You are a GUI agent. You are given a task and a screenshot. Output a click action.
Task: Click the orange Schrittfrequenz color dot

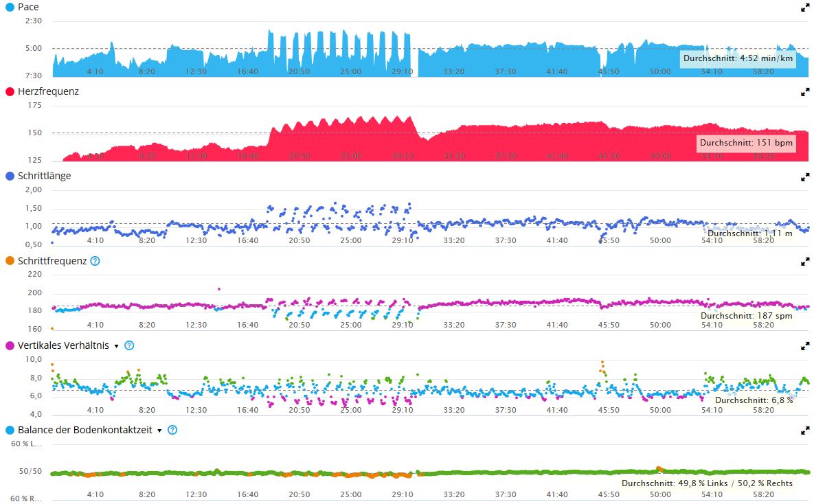[10, 261]
